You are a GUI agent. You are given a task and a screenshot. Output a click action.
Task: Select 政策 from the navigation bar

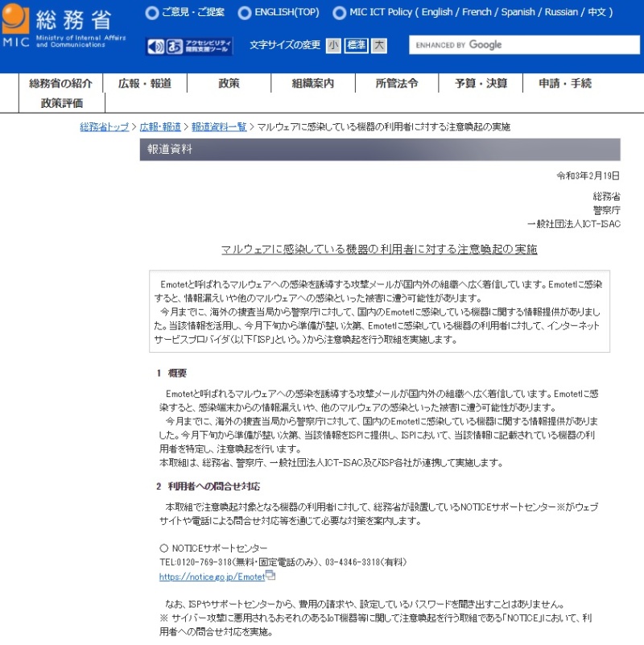coord(227,82)
